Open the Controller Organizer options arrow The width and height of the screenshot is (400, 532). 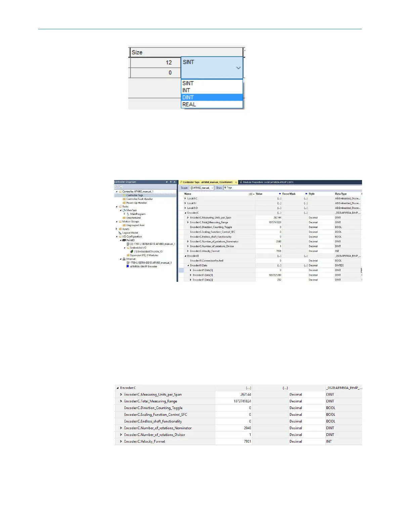(x=167, y=182)
